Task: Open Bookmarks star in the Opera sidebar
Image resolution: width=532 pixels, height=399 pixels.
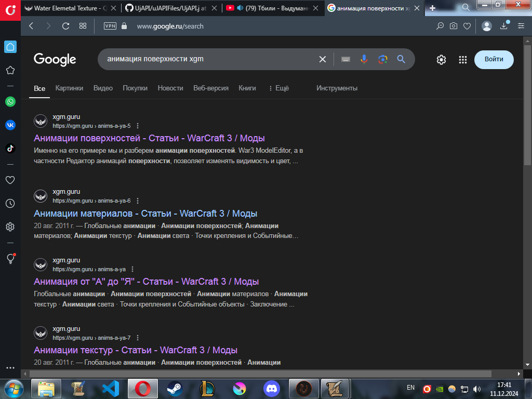Action: (x=10, y=70)
